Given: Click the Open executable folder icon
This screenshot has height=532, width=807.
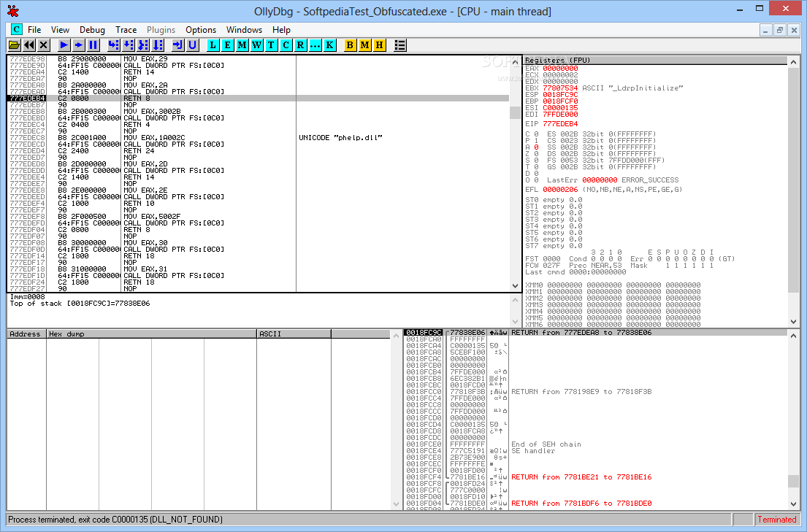Looking at the screenshot, I should [15, 45].
